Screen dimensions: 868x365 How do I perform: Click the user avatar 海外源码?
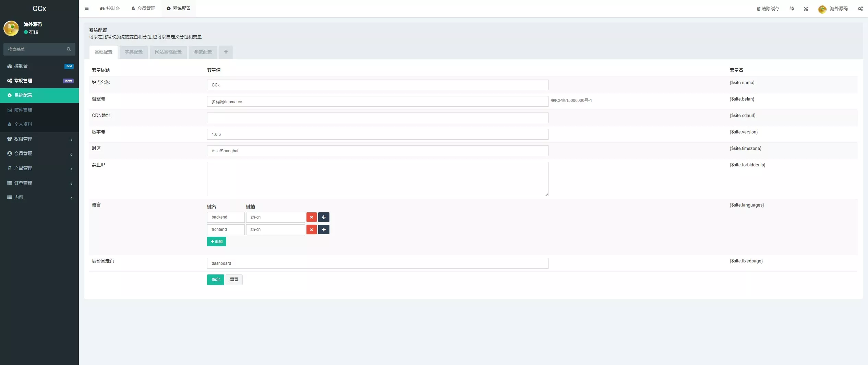tap(822, 9)
